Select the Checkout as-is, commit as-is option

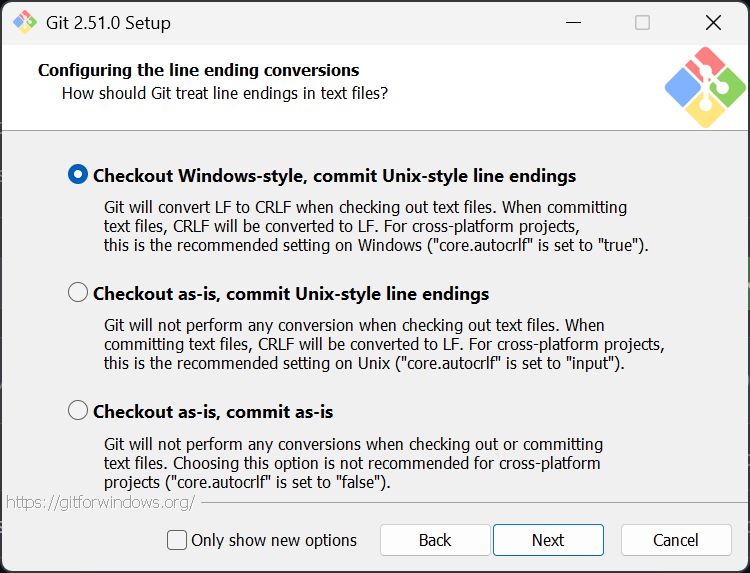(78, 411)
